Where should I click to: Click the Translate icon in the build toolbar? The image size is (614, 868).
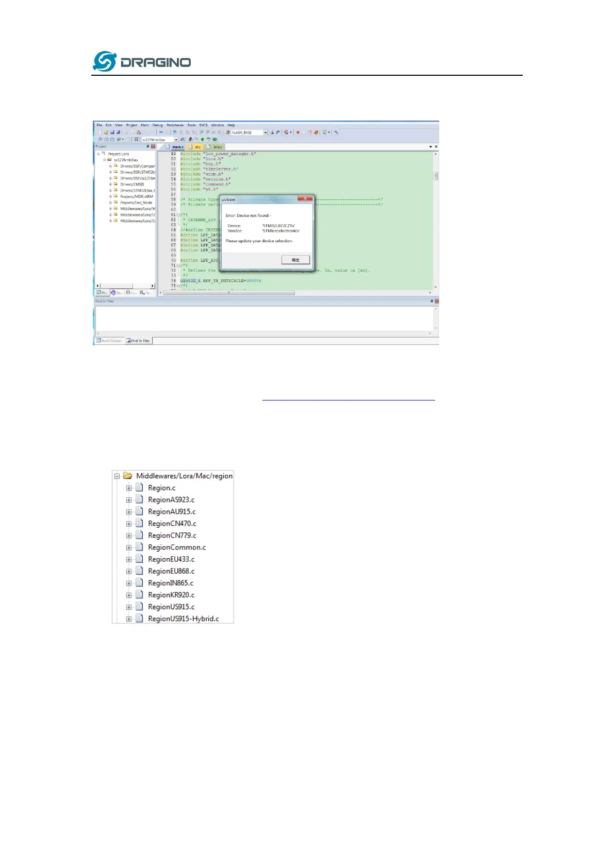pyautogui.click(x=100, y=140)
